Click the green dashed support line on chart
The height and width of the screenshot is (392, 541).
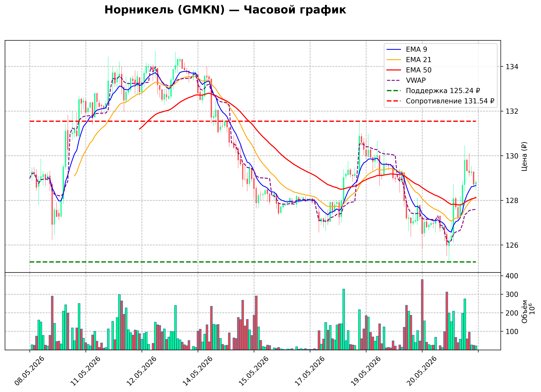coord(253,262)
